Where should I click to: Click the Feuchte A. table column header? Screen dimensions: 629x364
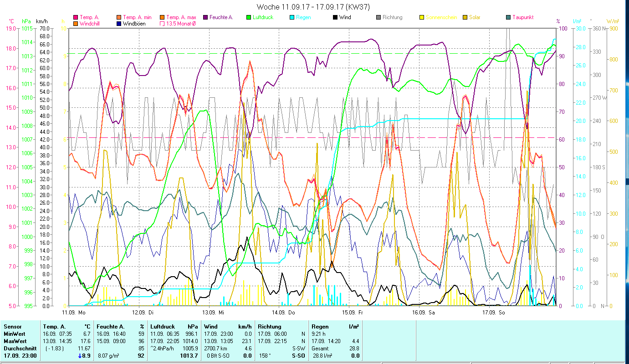(111, 327)
